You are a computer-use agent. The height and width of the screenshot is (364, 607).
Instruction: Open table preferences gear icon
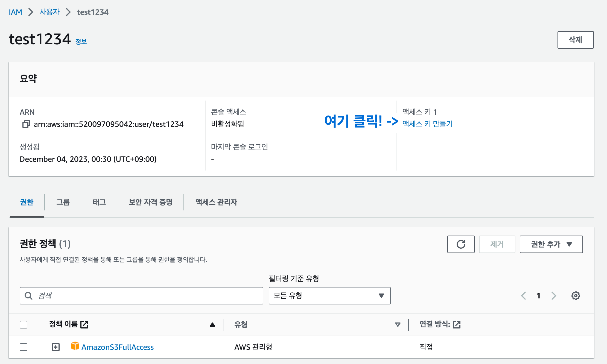576,296
